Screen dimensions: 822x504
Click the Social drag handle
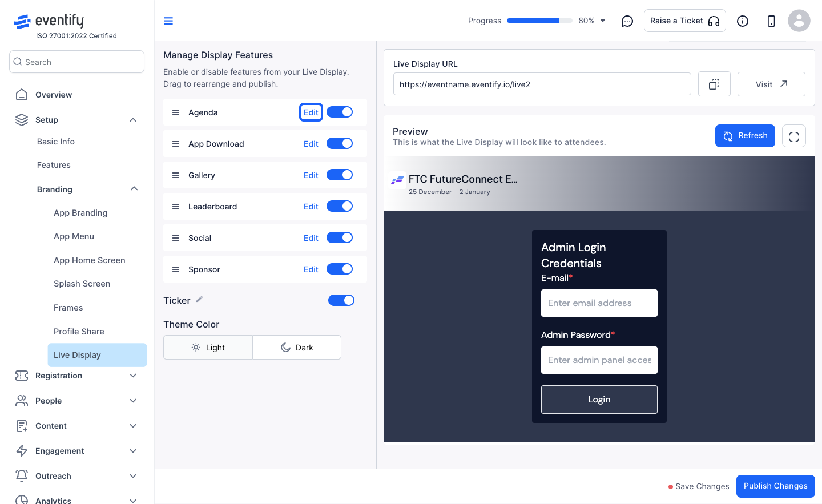point(176,238)
